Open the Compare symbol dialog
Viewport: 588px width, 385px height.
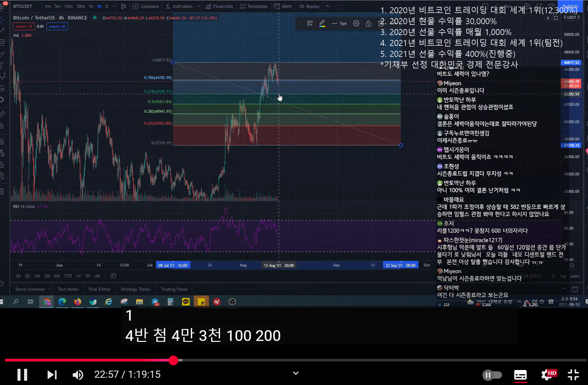pyautogui.click(x=146, y=6)
